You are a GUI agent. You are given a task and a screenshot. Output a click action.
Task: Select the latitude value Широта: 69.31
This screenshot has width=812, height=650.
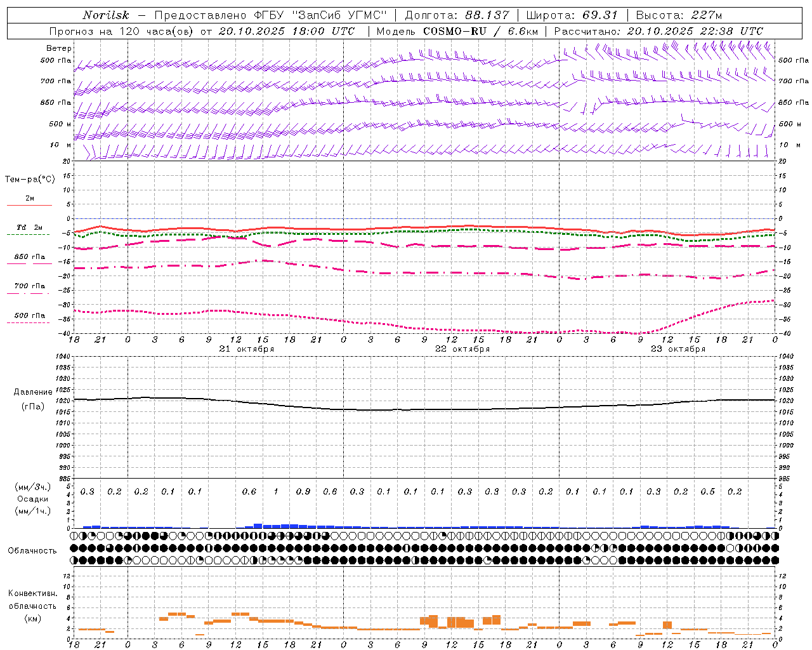(x=572, y=15)
